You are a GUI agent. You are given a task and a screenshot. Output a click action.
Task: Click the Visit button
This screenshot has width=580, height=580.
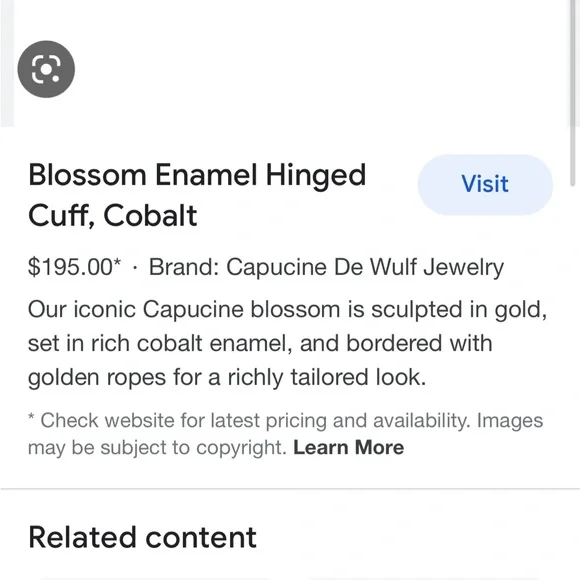[x=485, y=184]
